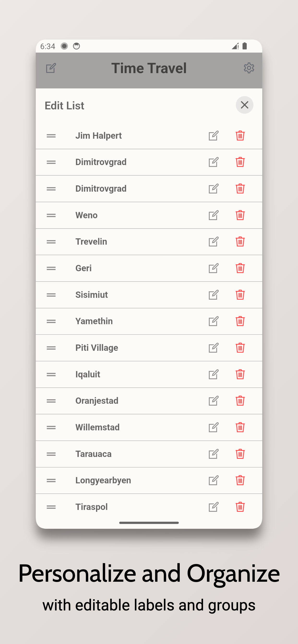Delete the Trevelin entry
The width and height of the screenshot is (298, 644).
240,242
